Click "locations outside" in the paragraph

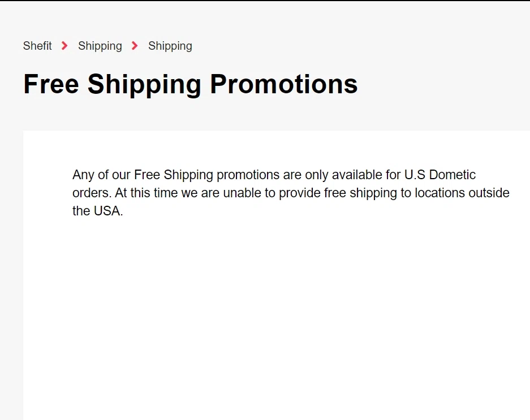coord(462,193)
